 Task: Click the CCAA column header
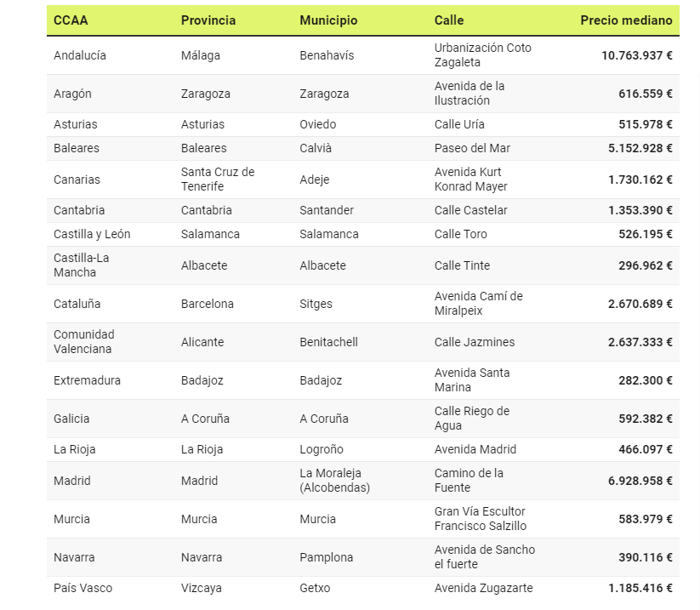[71, 20]
